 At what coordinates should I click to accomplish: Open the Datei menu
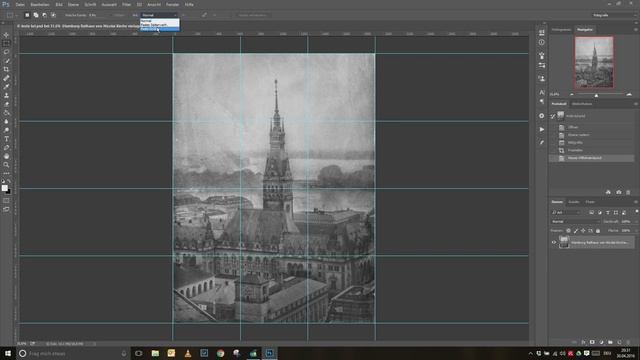tap(20, 4)
